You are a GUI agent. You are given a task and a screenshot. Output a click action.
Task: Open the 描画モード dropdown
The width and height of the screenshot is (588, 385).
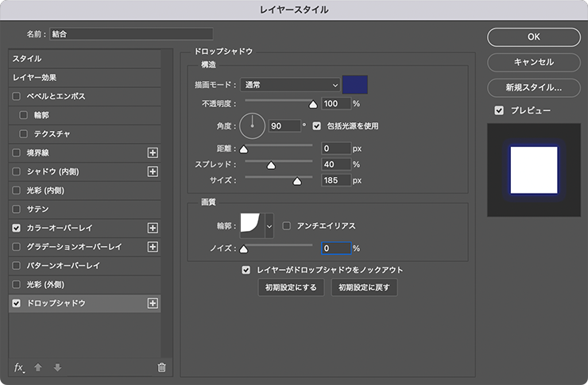click(290, 84)
